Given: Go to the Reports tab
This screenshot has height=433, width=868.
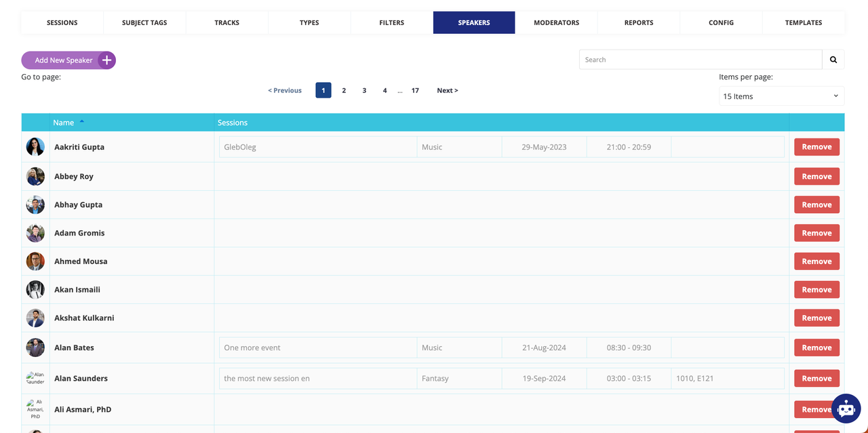Looking at the screenshot, I should 639,22.
